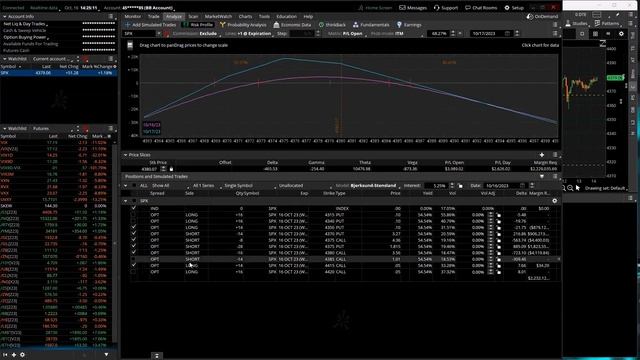Click Vol Adj lock icon for 4370 PUT row
Image resolution: width=640 pixels, height=360 pixels.
pos(498,234)
